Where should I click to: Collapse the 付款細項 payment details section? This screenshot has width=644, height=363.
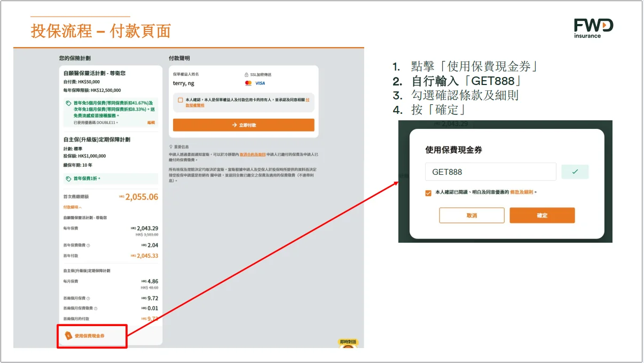point(73,207)
